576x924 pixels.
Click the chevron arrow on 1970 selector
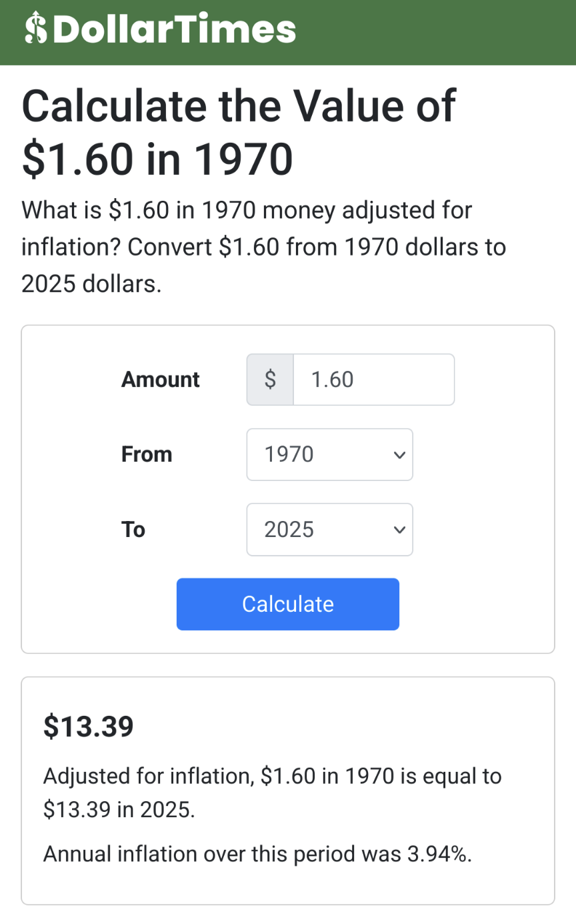(x=399, y=455)
